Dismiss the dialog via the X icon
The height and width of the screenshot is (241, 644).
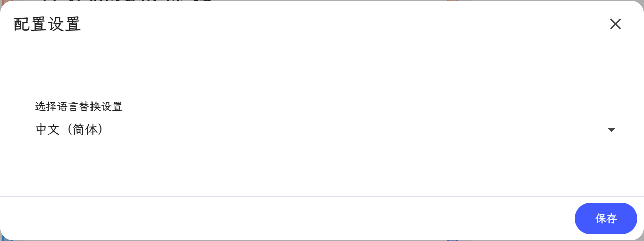tap(615, 24)
